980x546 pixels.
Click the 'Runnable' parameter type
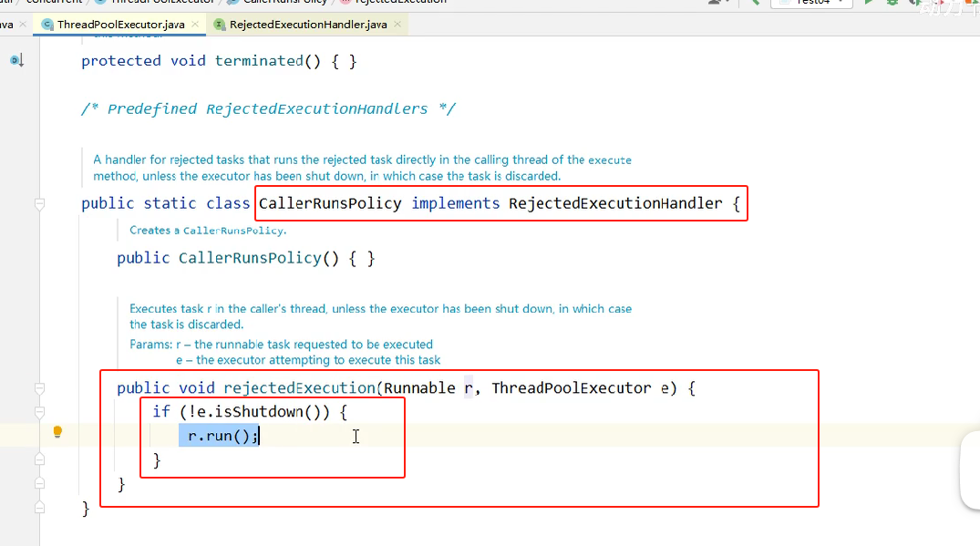click(419, 388)
